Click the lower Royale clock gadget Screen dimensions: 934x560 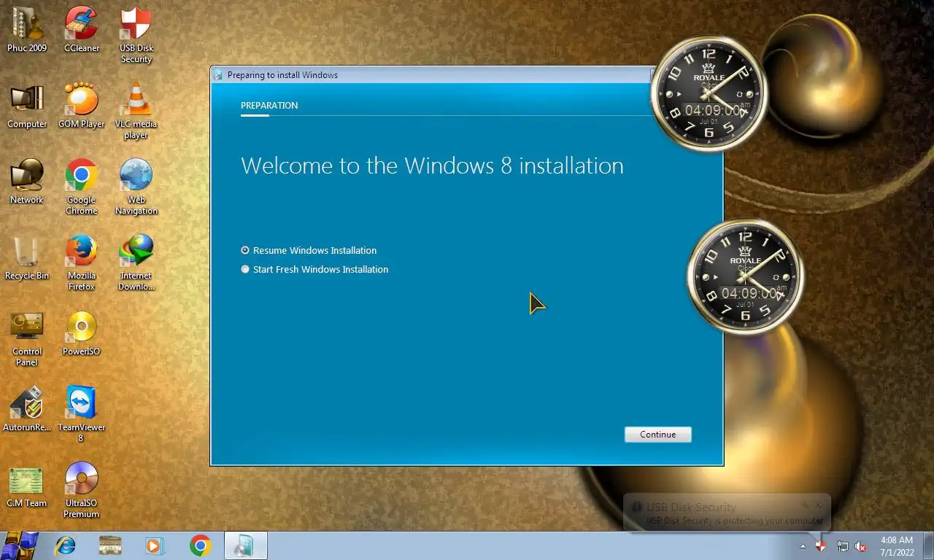pyautogui.click(x=745, y=277)
